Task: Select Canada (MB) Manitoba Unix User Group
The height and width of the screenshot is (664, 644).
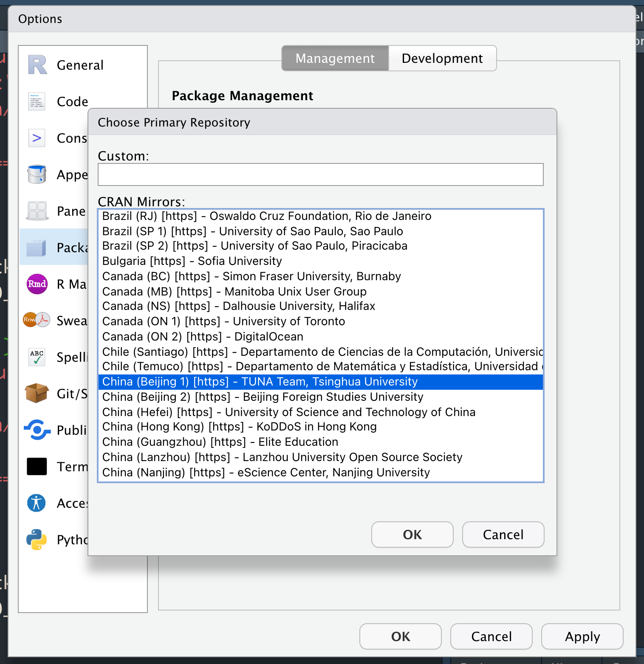Action: [x=321, y=292]
